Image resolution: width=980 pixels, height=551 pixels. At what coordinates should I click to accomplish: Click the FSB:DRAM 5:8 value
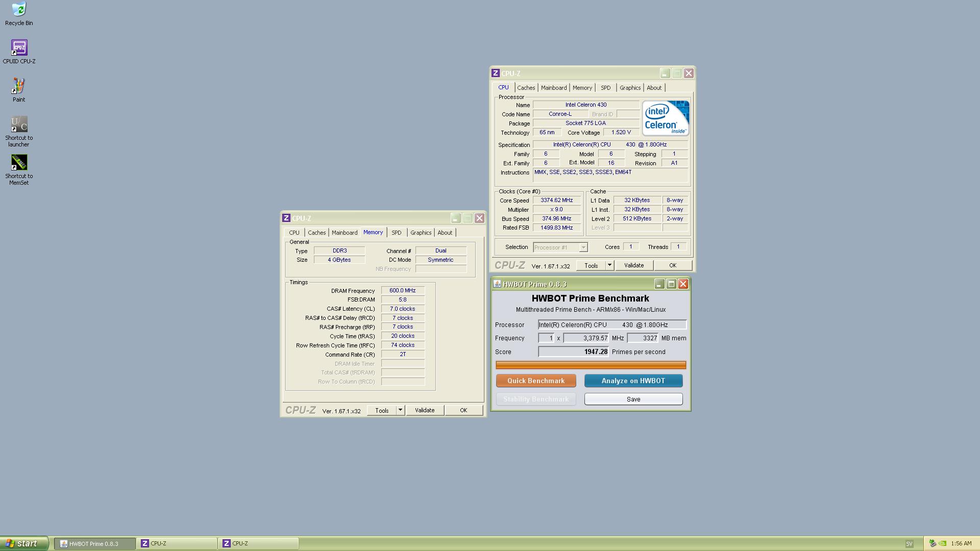[403, 299]
